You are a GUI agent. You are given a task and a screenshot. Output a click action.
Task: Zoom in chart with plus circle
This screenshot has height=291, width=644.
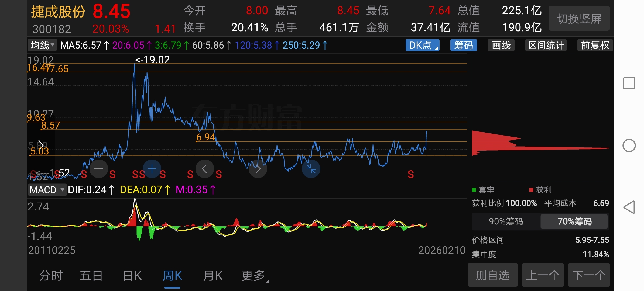tap(152, 169)
